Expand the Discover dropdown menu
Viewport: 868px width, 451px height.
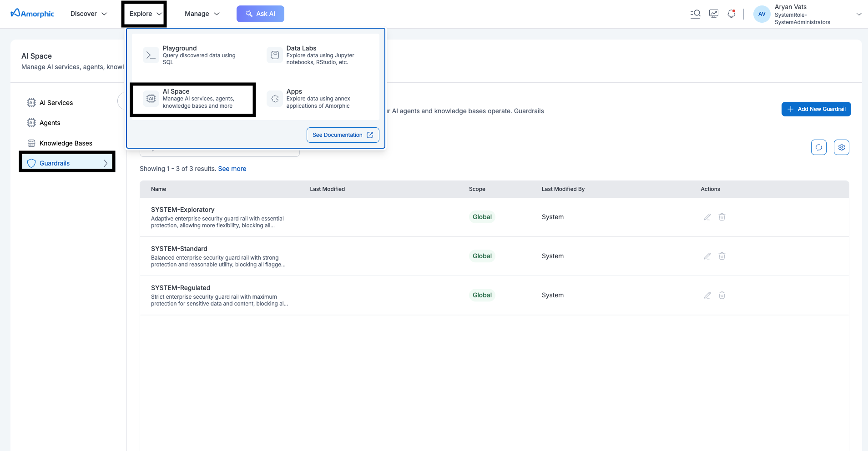pos(89,14)
